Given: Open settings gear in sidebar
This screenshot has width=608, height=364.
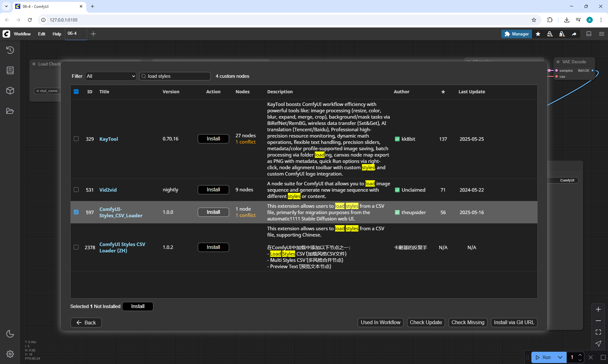Looking at the screenshot, I should point(10,354).
